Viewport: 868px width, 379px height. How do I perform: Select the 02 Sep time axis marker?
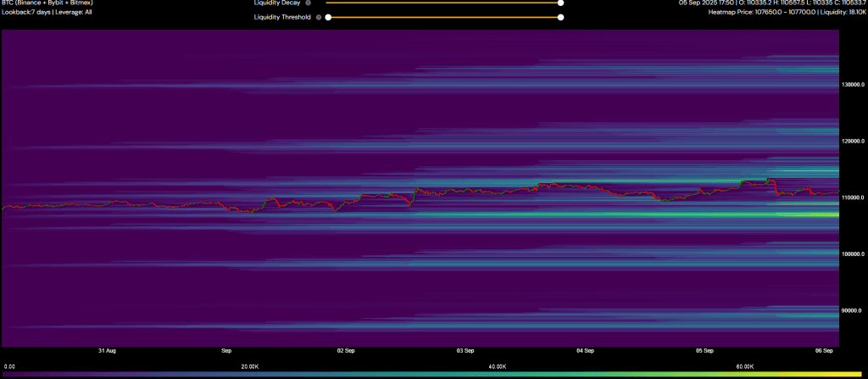(x=346, y=349)
